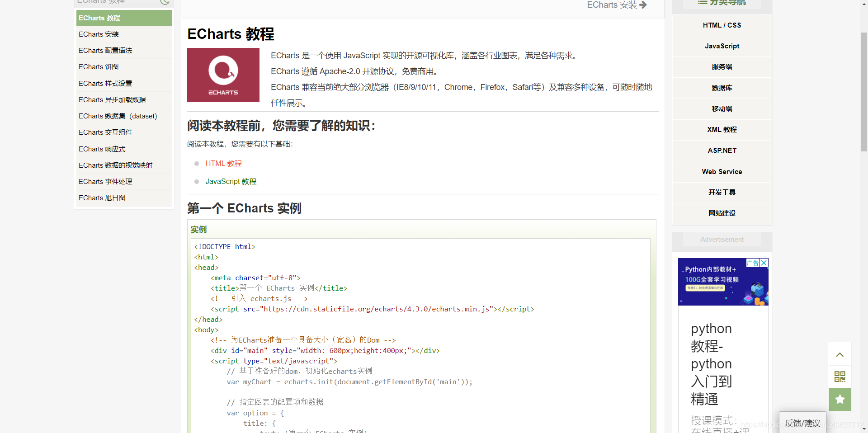This screenshot has height=433, width=868.
Task: Open XML 教程 category
Action: (722, 130)
